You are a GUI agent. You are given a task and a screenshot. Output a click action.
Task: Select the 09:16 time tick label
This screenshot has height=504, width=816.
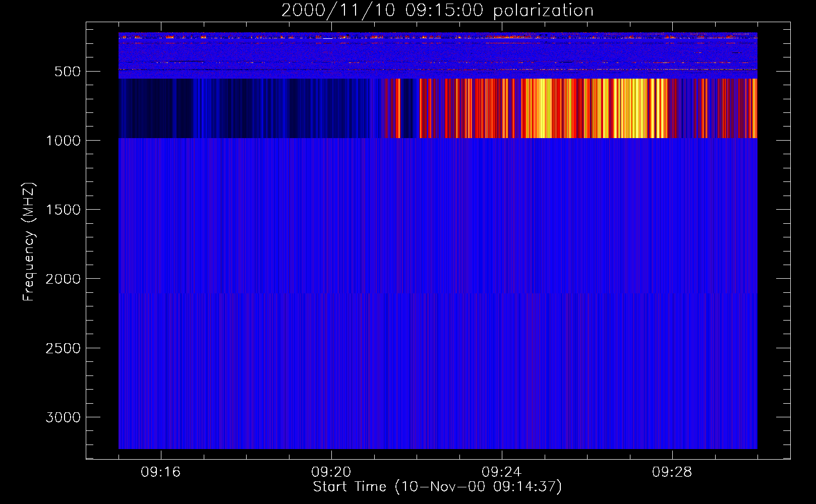click(161, 472)
